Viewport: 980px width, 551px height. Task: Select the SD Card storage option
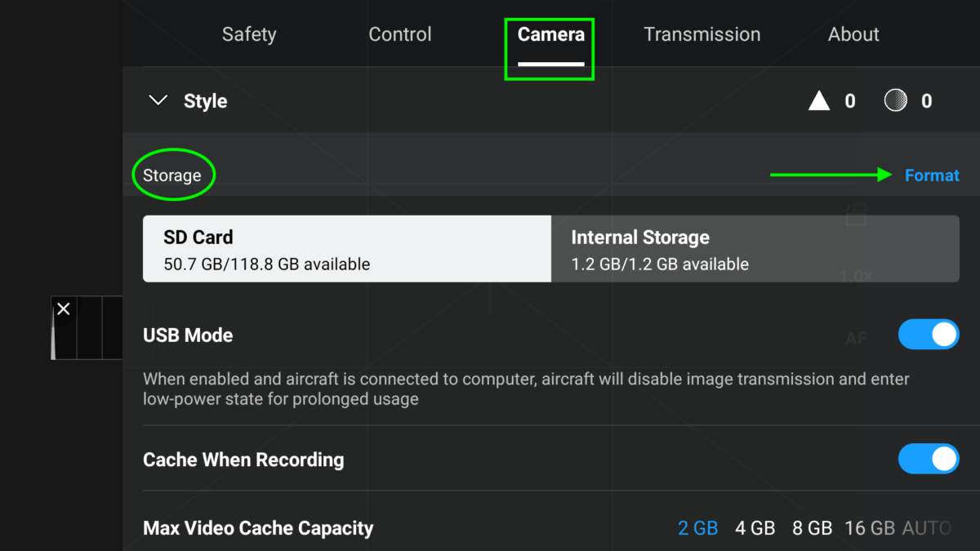pos(346,248)
